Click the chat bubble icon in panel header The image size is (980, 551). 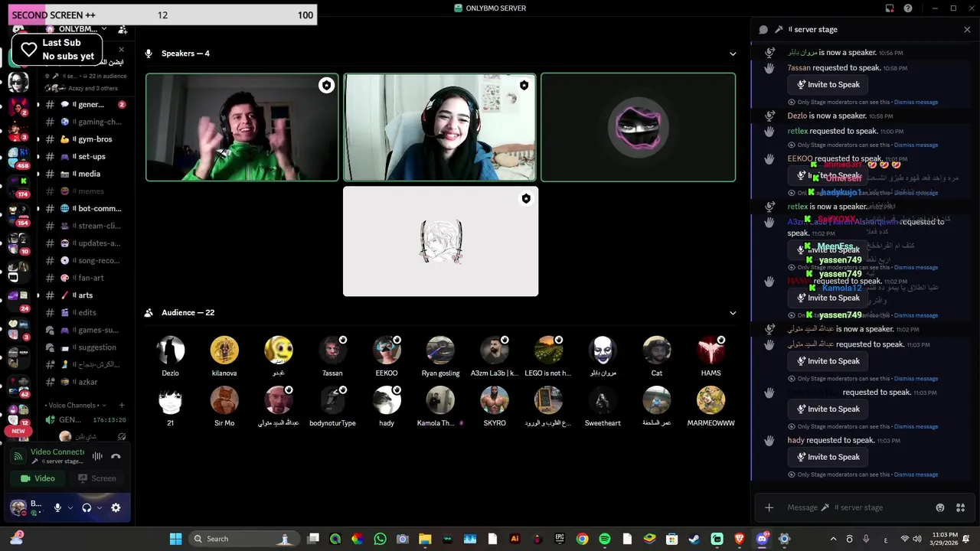[763, 29]
